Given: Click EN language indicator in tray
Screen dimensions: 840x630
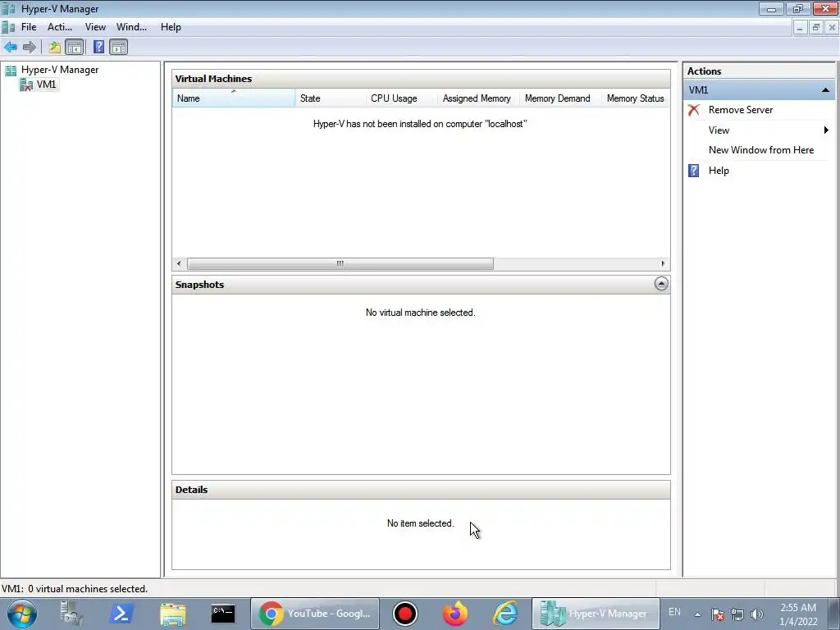Looking at the screenshot, I should pos(674,612).
